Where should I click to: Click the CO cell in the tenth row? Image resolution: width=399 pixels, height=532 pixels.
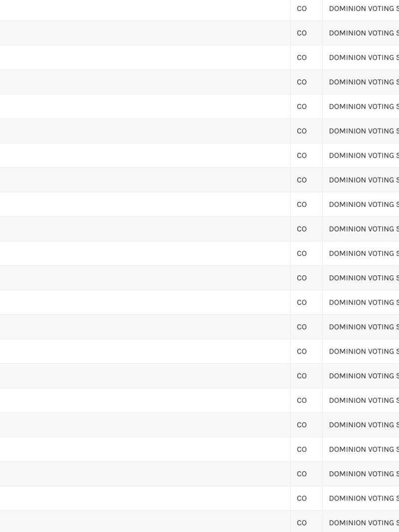[x=301, y=229]
